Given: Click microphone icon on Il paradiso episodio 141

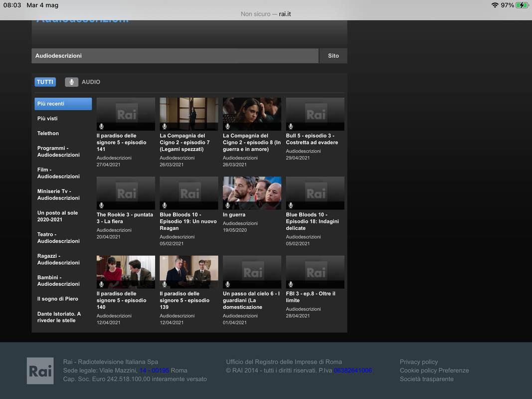Looking at the screenshot, I should [101, 126].
